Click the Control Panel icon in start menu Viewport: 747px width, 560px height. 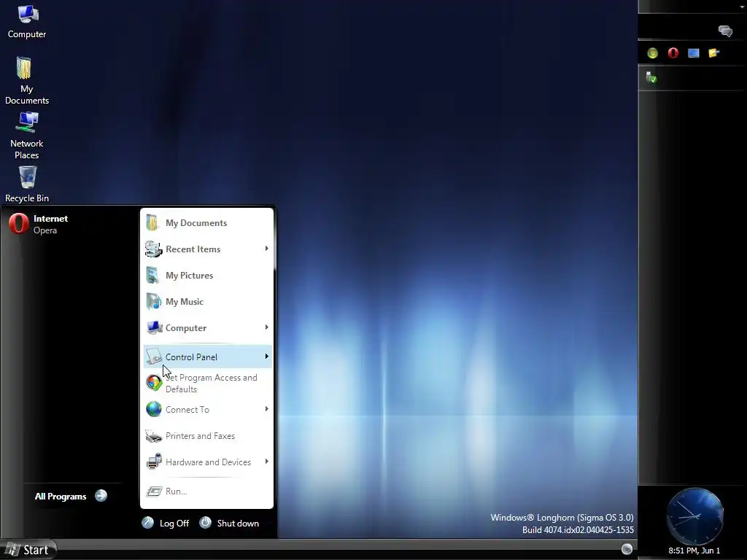click(154, 356)
